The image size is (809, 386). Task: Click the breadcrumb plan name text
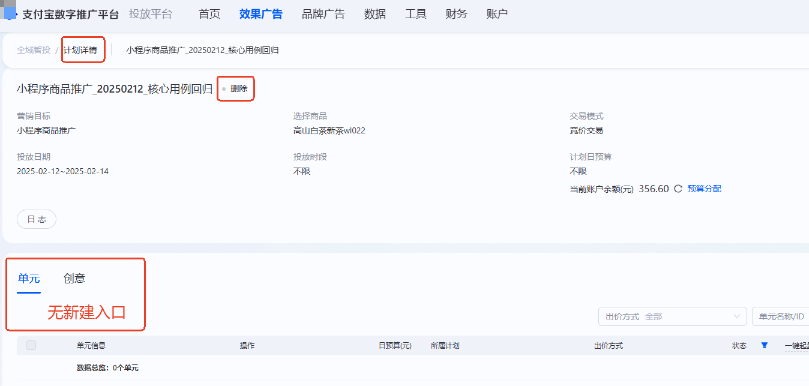click(202, 50)
